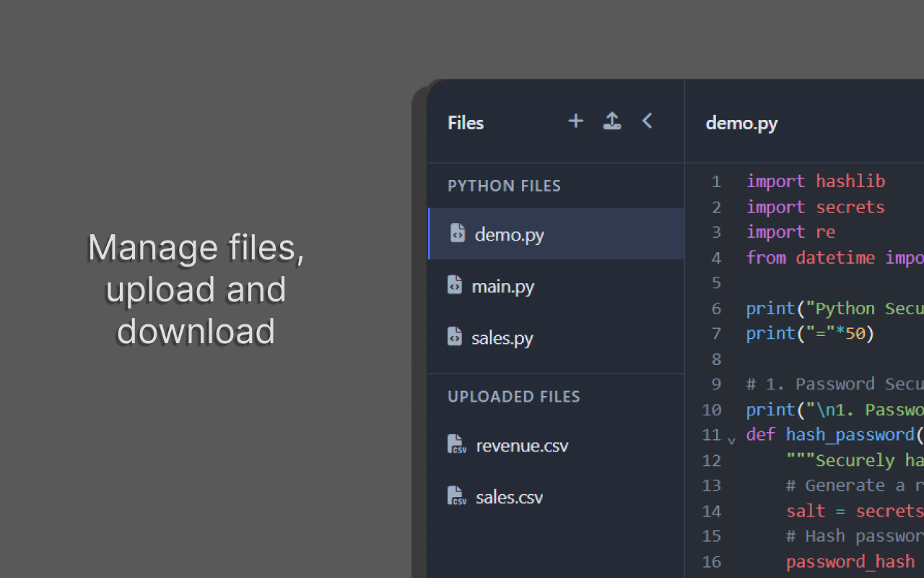The width and height of the screenshot is (924, 578).
Task: Click the PYTHON FILES section heading
Action: point(504,186)
